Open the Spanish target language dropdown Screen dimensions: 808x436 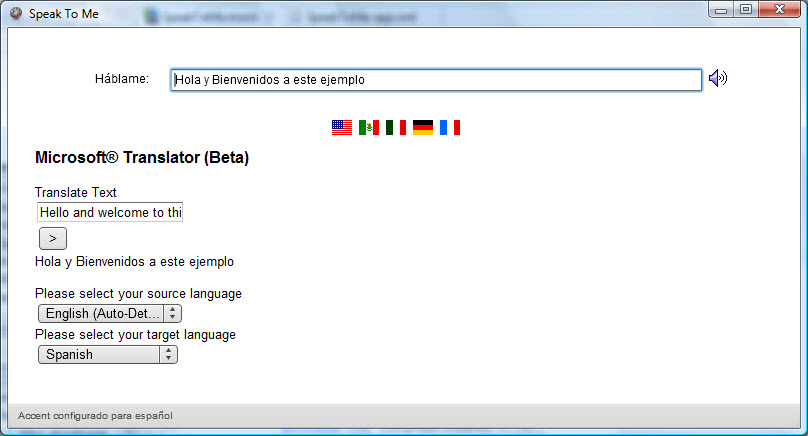(108, 355)
